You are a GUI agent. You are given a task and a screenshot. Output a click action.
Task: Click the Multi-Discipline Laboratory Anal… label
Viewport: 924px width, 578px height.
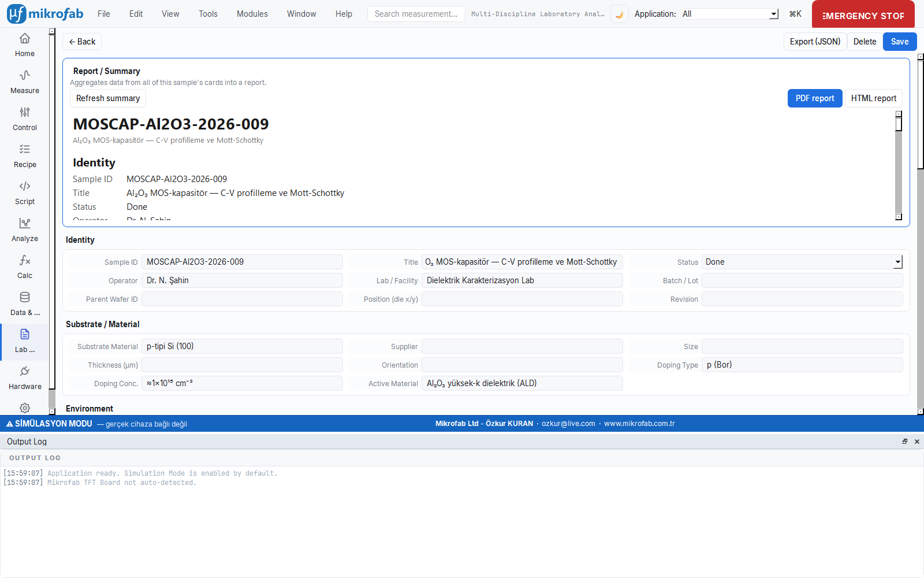pyautogui.click(x=538, y=14)
